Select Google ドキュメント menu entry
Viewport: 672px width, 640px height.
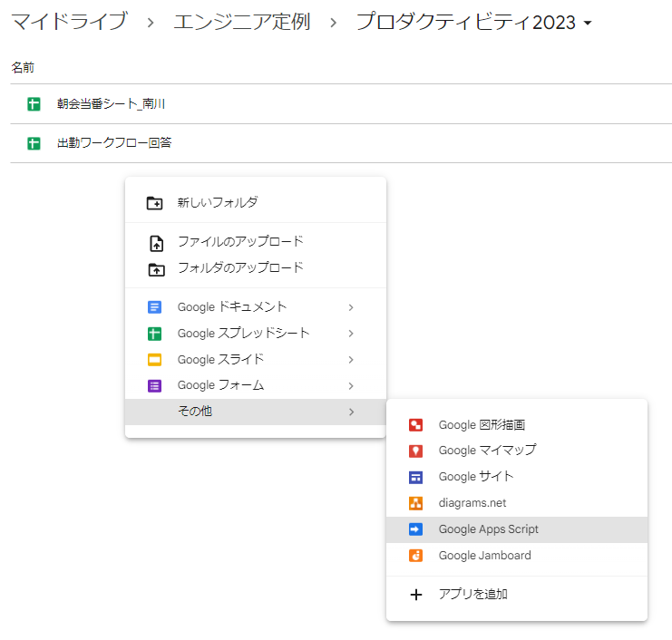pos(256,307)
